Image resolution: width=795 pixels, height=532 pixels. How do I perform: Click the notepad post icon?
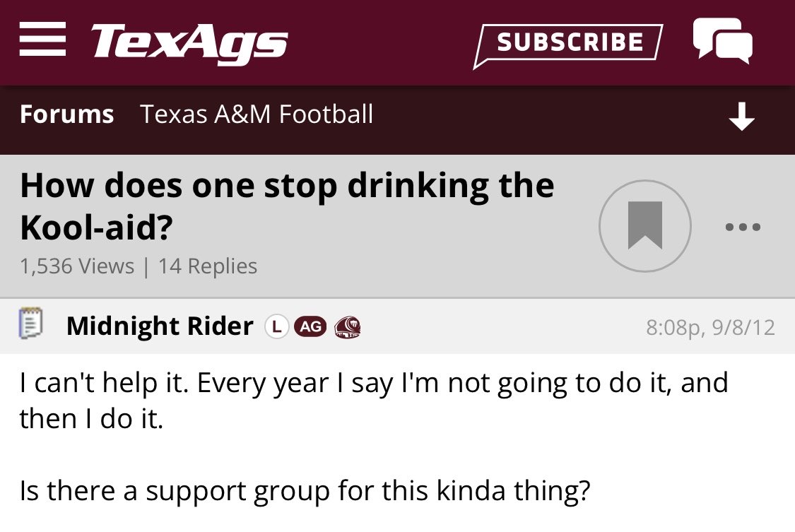[30, 323]
